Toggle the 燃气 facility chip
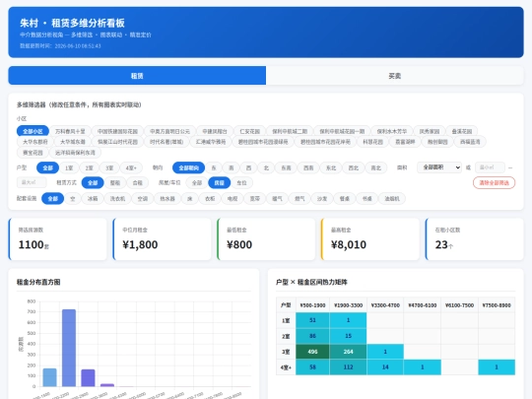This screenshot has height=399, width=532. (x=299, y=198)
